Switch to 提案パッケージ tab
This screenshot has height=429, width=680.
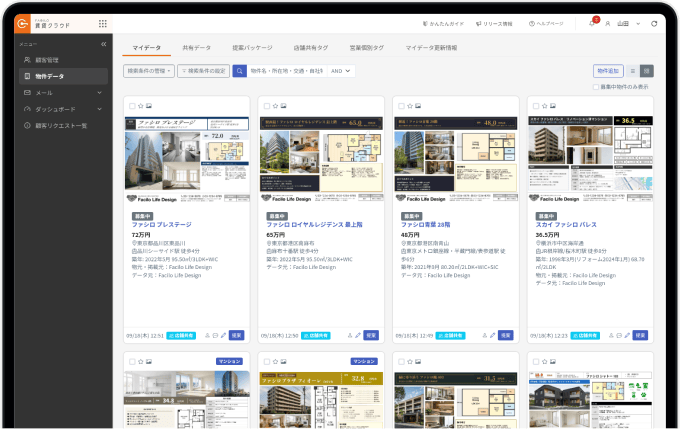pos(252,48)
